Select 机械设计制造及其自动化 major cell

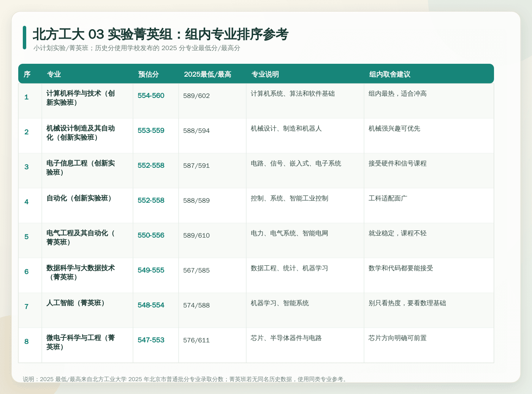point(81,133)
